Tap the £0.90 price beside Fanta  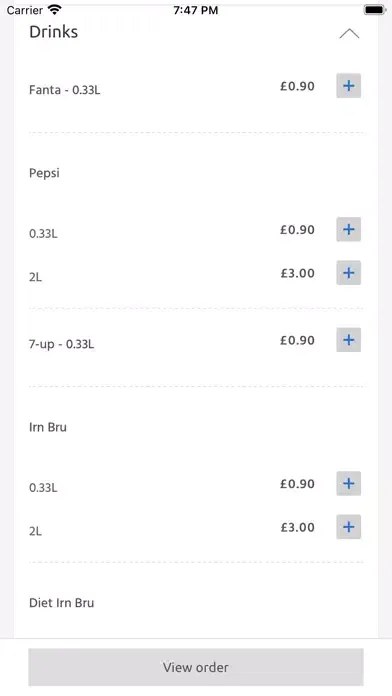tap(297, 86)
